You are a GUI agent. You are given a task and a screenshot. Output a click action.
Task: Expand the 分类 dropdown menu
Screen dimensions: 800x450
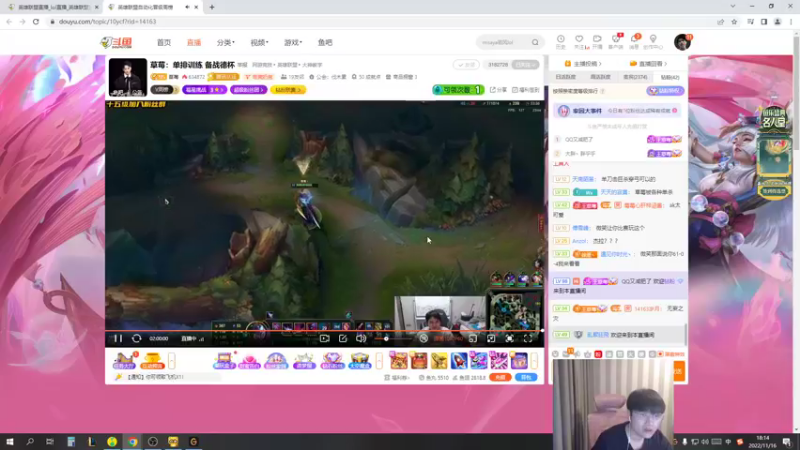226,42
